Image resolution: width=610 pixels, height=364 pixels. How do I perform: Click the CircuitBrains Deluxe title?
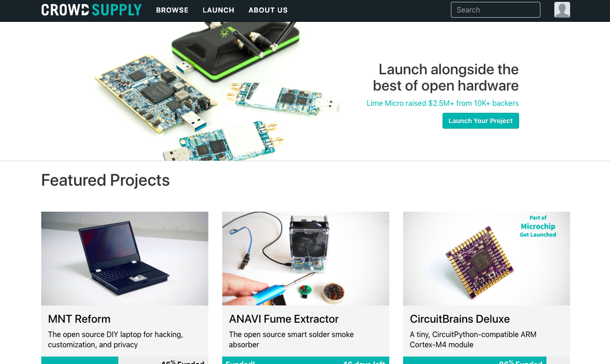click(460, 319)
